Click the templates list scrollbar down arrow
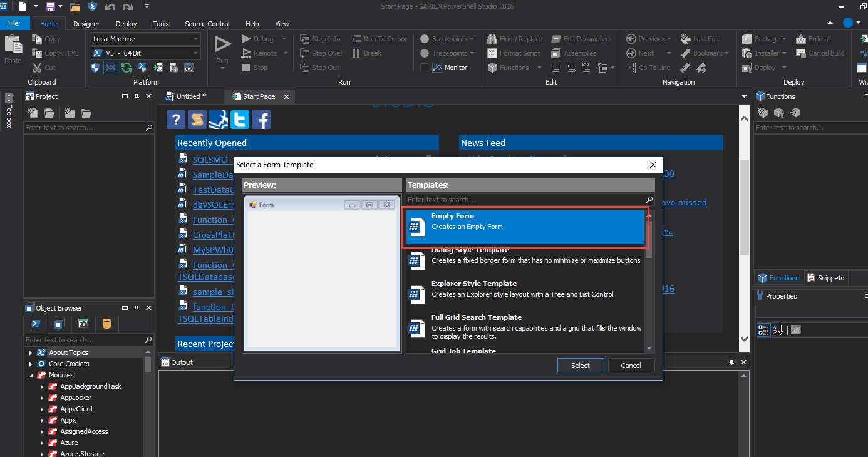 coord(649,348)
